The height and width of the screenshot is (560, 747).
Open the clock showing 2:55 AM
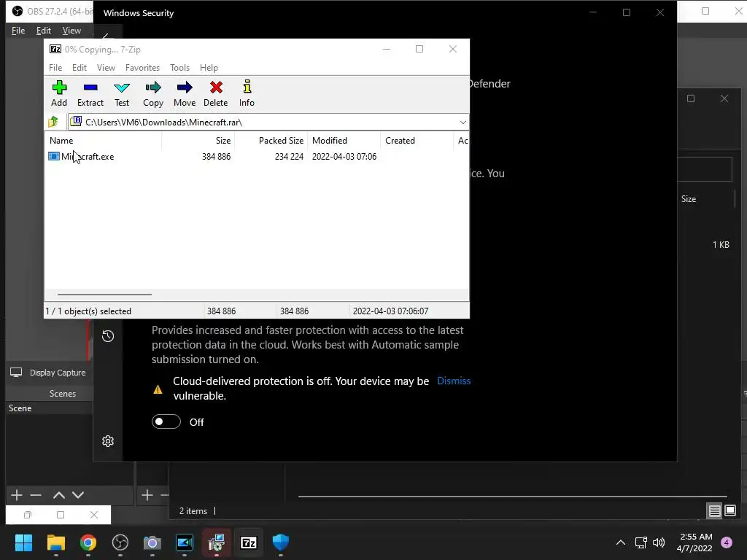[x=695, y=542]
